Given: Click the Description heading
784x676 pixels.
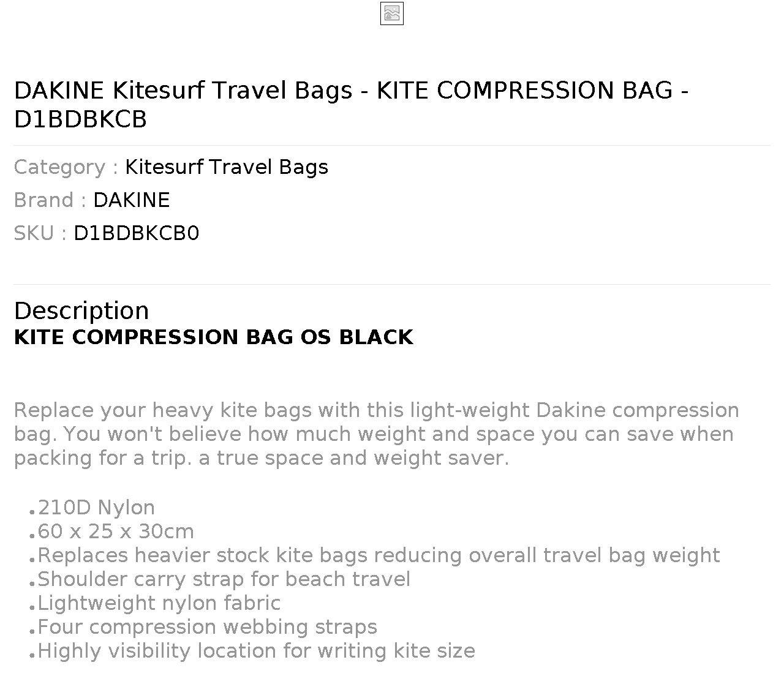Looking at the screenshot, I should (81, 311).
